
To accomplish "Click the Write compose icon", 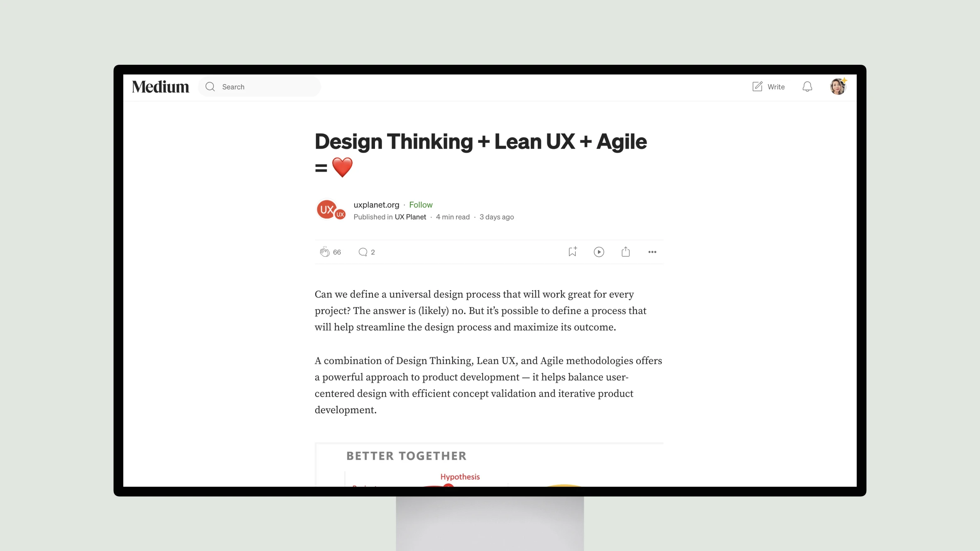I will [756, 86].
